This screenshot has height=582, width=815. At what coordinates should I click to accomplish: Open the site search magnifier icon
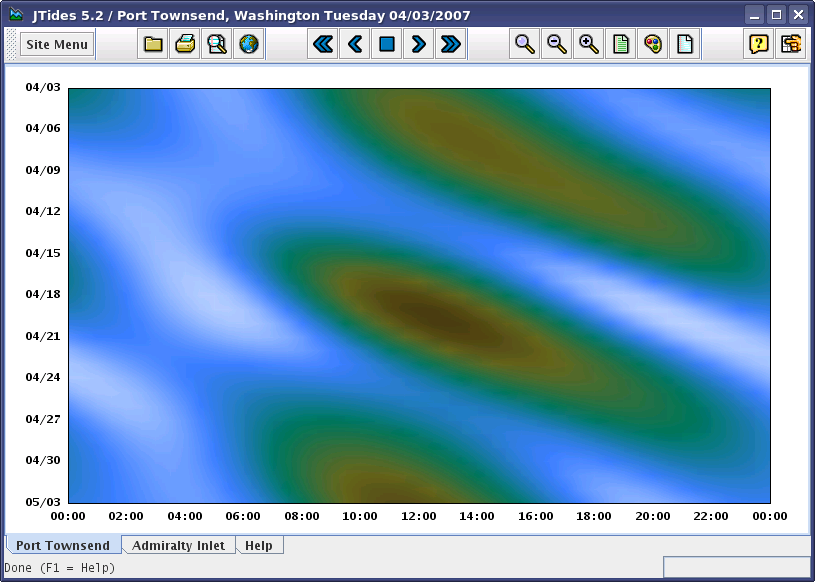pos(217,44)
